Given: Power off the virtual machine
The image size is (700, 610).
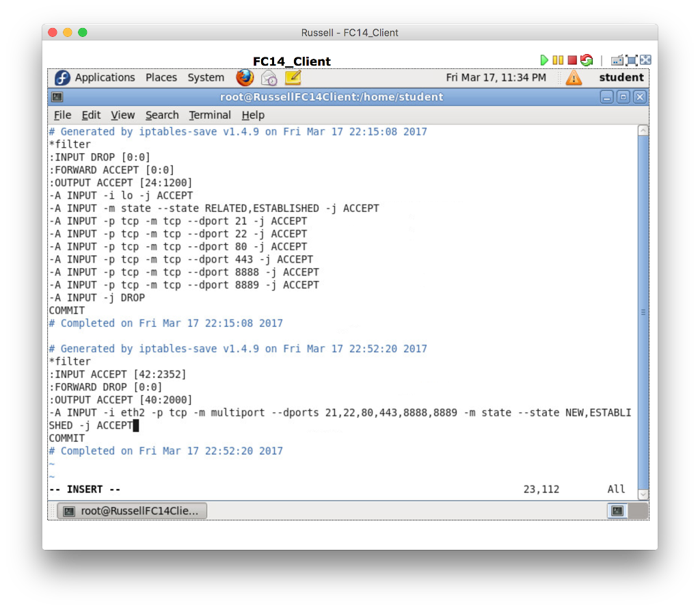Looking at the screenshot, I should coord(572,60).
